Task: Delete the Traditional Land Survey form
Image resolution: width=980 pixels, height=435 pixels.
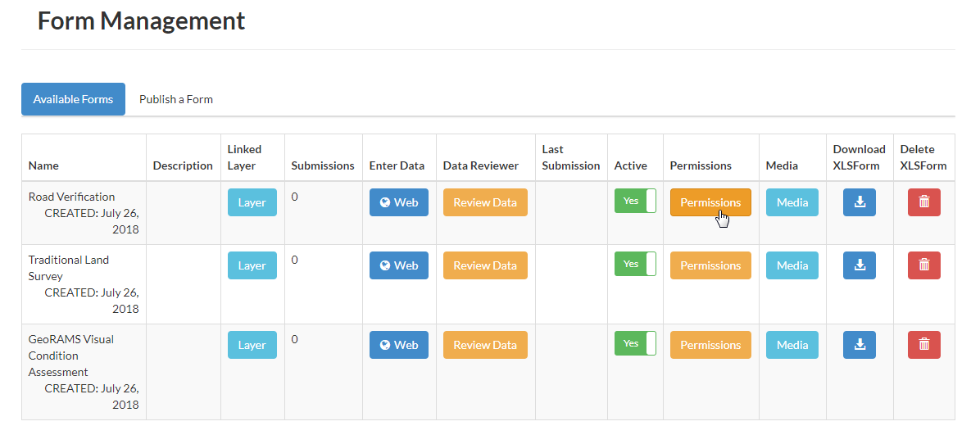Action: (923, 265)
